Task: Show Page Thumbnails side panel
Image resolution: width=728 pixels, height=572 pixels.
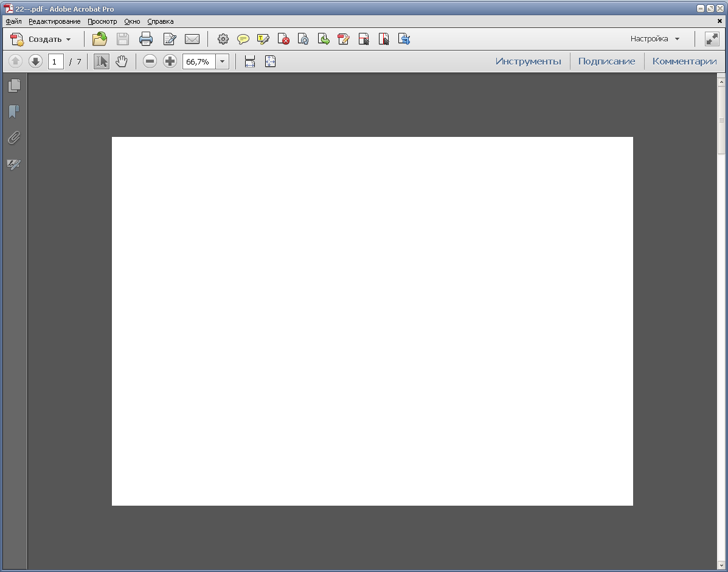Action: 14,86
